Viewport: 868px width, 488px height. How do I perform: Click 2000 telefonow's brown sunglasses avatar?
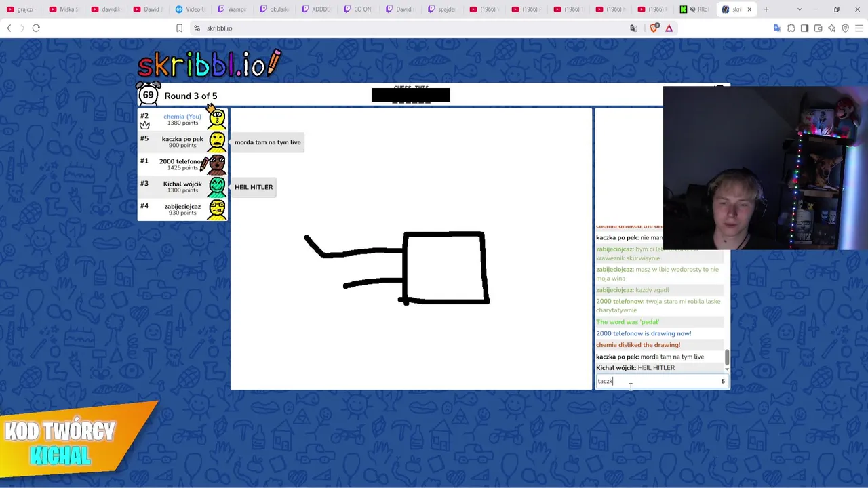(x=216, y=164)
